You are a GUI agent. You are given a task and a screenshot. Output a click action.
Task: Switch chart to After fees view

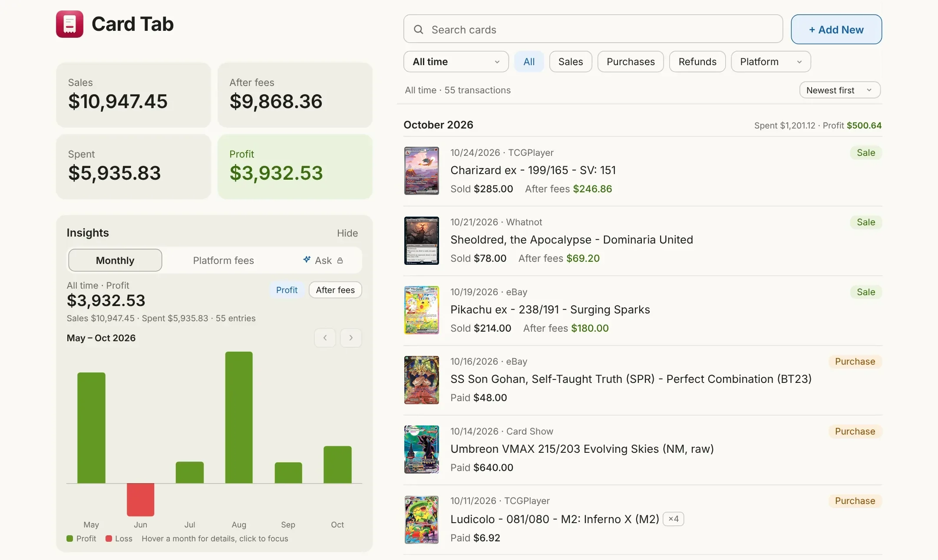(x=335, y=290)
